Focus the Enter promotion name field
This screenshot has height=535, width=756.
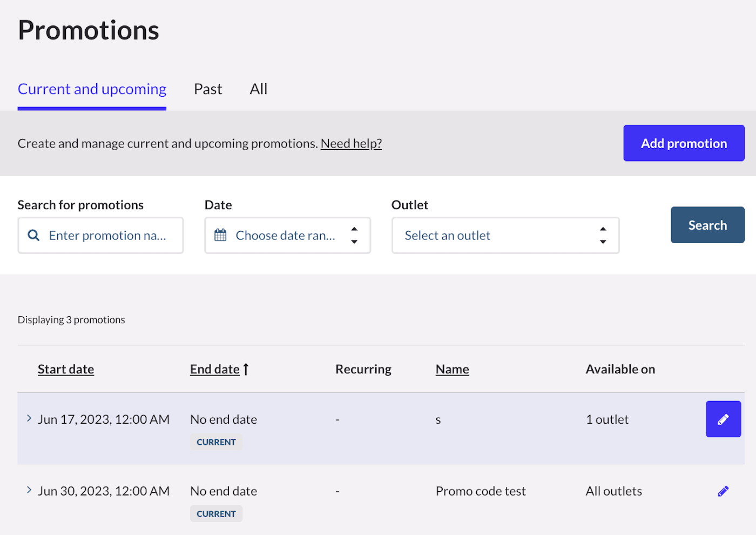[x=108, y=236]
